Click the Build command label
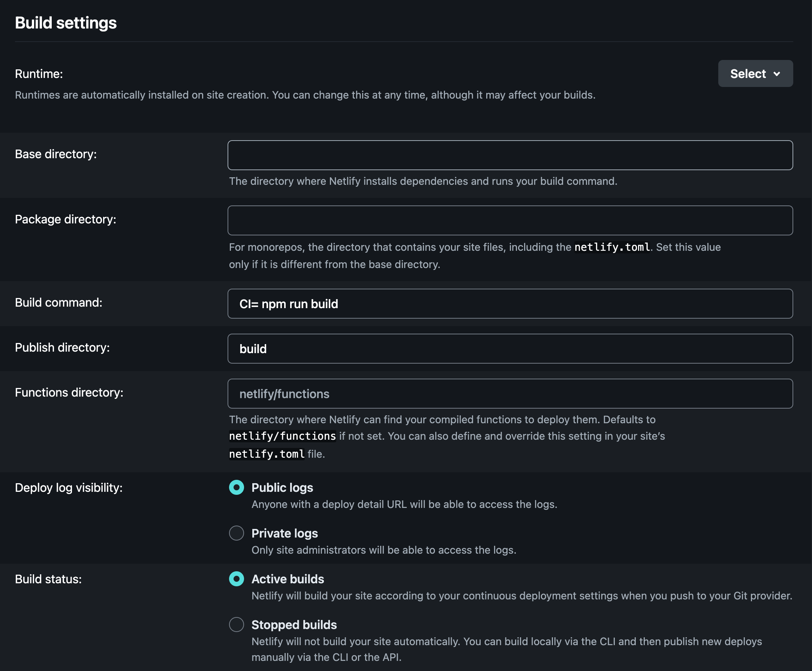This screenshot has height=671, width=812. [x=58, y=303]
